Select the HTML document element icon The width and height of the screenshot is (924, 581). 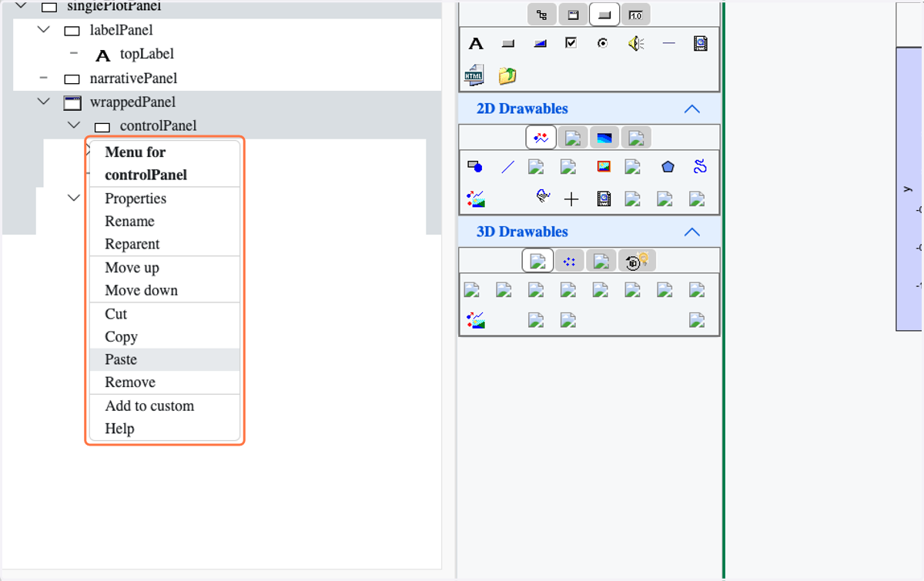(474, 75)
